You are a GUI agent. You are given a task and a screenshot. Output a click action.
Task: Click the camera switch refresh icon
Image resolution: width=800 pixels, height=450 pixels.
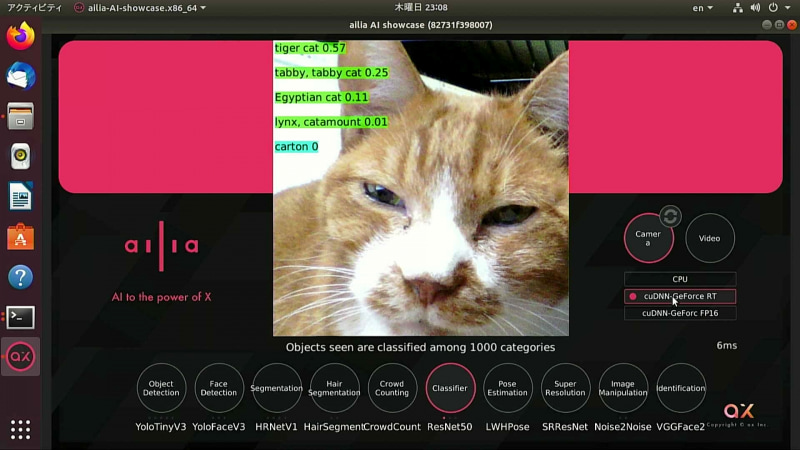point(670,217)
